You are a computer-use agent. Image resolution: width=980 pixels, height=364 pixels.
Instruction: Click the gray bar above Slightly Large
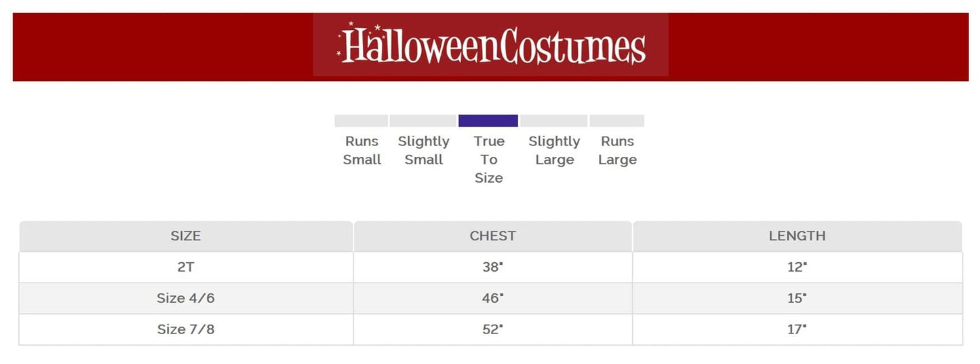[553, 121]
